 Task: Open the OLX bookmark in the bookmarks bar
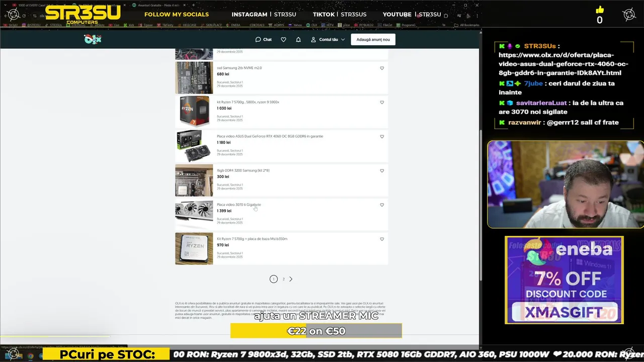311,25
